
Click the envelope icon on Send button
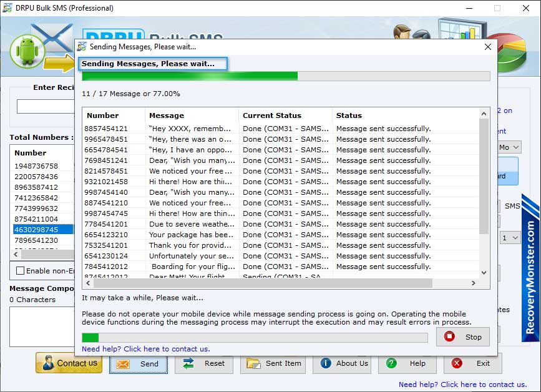click(123, 364)
